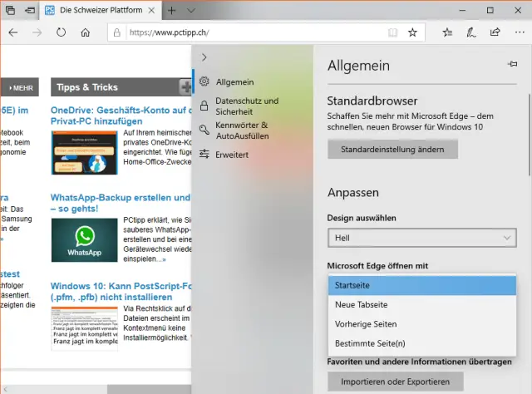Image resolution: width=532 pixels, height=394 pixels.
Task: Open the WhatsApp-Backup erstellen article link
Action: (121, 203)
